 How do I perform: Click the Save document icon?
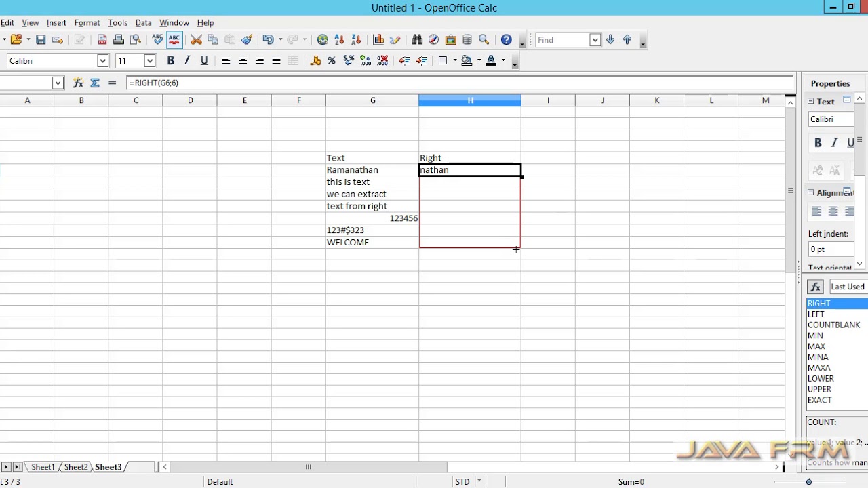pos(41,40)
